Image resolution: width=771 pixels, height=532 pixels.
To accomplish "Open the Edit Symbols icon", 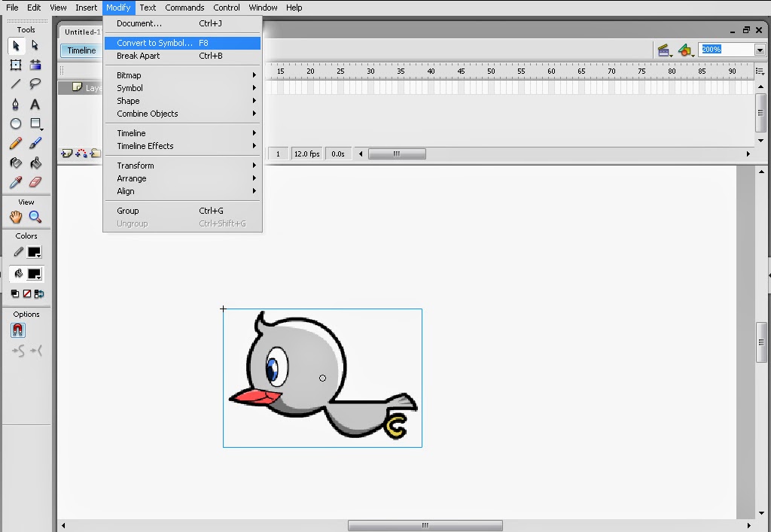I will click(x=685, y=50).
